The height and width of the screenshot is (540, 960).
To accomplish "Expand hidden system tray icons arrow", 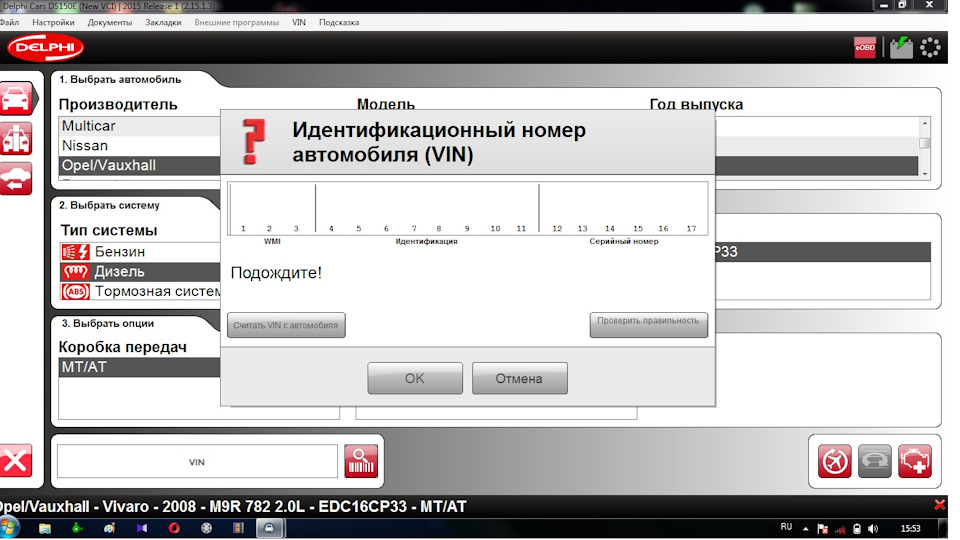I will [x=806, y=528].
